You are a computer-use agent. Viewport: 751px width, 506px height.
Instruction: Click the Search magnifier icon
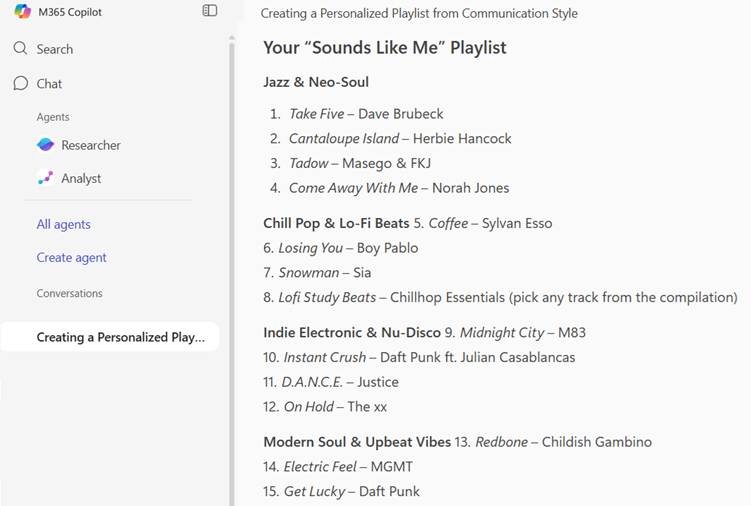20,48
